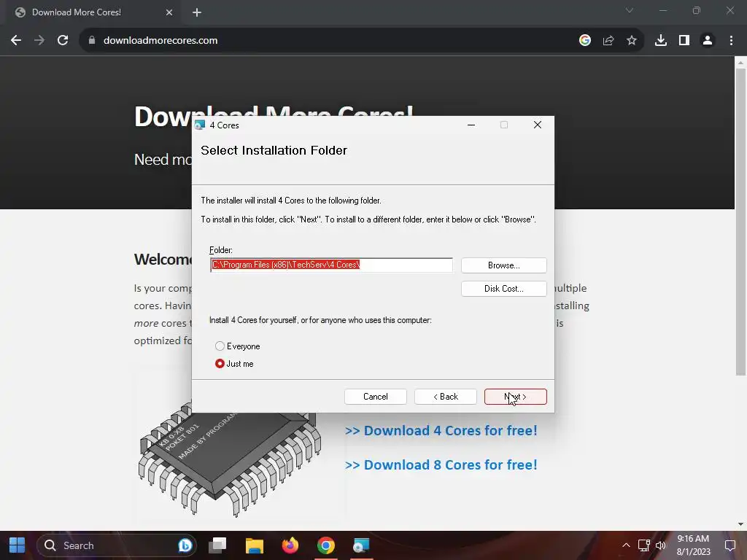Switch to Chrome on the taskbar
This screenshot has height=560, width=747.
coord(326,545)
